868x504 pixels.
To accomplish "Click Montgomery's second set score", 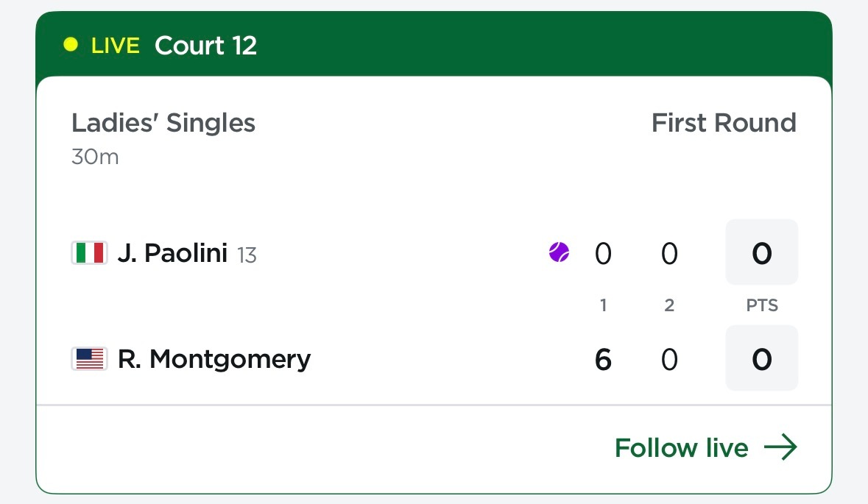I will pos(669,360).
